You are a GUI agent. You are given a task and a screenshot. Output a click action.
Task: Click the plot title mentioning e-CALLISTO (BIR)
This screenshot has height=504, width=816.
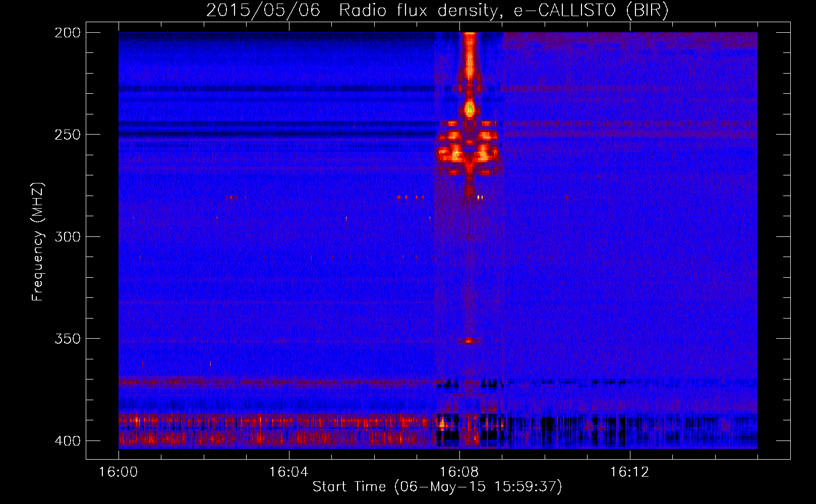437,10
